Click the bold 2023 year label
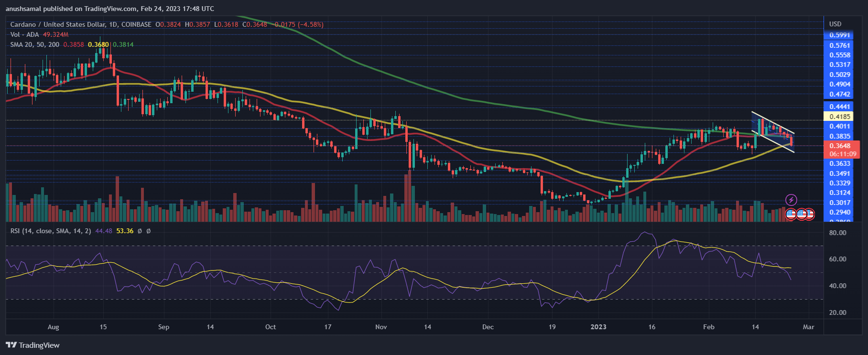This screenshot has height=355, width=868. pos(598,327)
